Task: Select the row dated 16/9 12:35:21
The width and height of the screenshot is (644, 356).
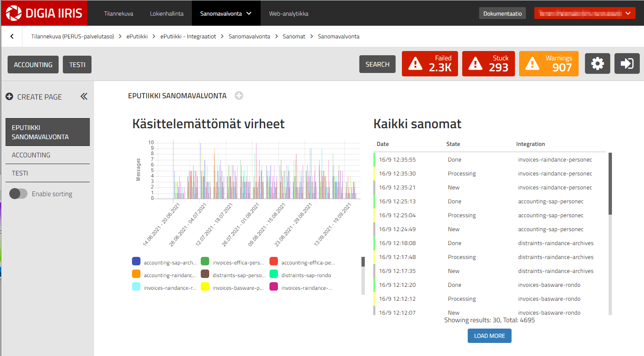Action: pos(490,187)
